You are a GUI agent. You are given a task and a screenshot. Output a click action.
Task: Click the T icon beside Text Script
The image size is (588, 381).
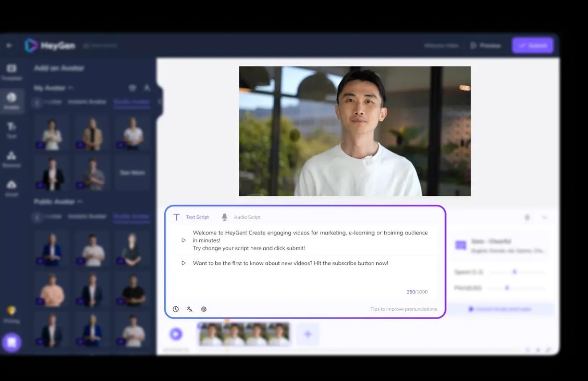pos(177,217)
